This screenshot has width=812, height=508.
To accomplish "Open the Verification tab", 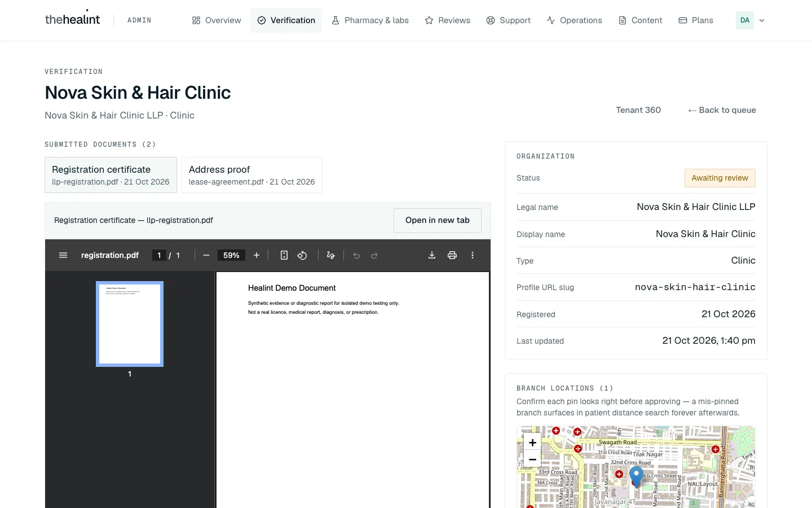I will pyautogui.click(x=286, y=20).
